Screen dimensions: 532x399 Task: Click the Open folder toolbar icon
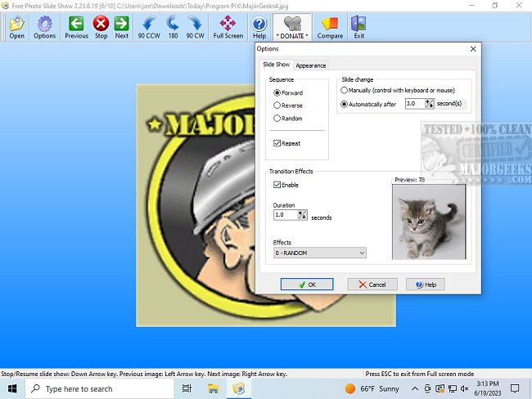tap(16, 24)
